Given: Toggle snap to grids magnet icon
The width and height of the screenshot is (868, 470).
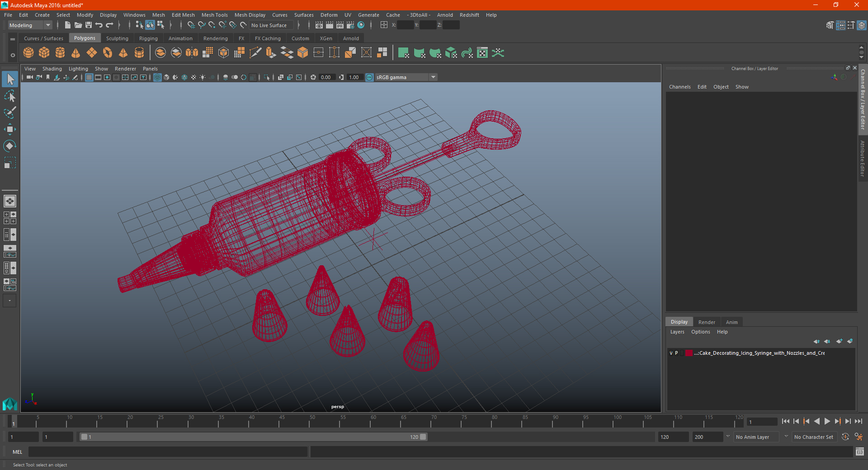Looking at the screenshot, I should click(x=191, y=25).
